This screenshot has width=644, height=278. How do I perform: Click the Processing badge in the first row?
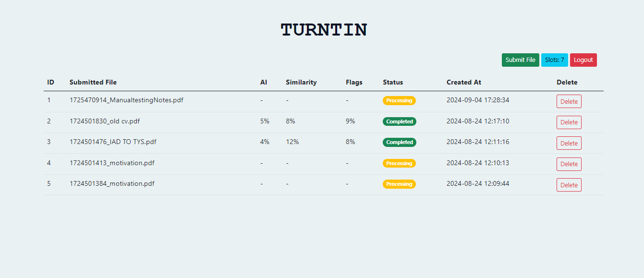coord(399,100)
